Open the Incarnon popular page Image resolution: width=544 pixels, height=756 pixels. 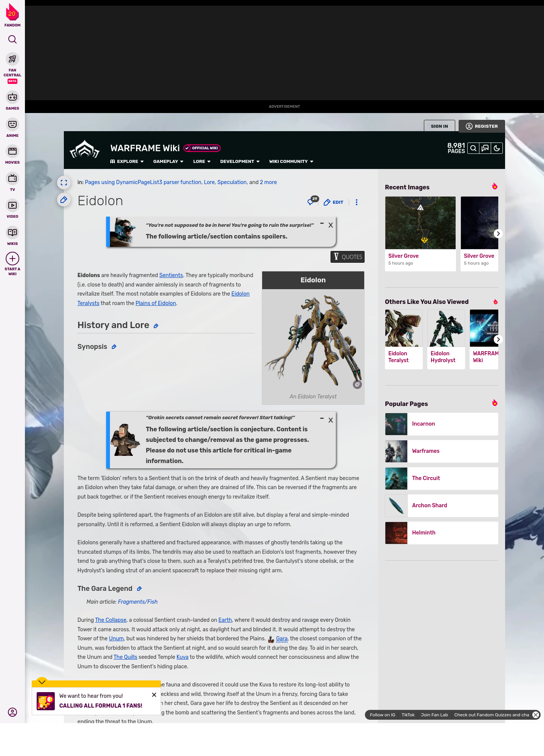(442, 424)
